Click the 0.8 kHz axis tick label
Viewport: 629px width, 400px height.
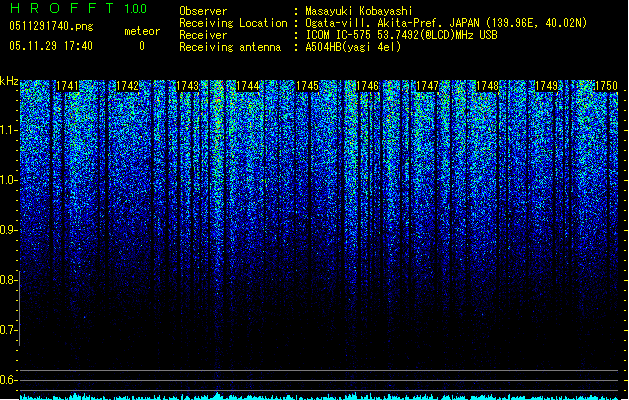click(x=8, y=280)
